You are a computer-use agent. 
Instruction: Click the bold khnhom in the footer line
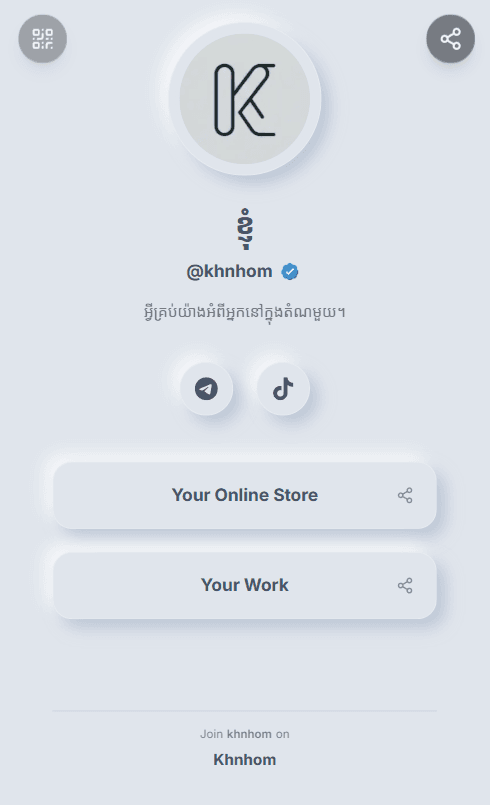(x=249, y=734)
